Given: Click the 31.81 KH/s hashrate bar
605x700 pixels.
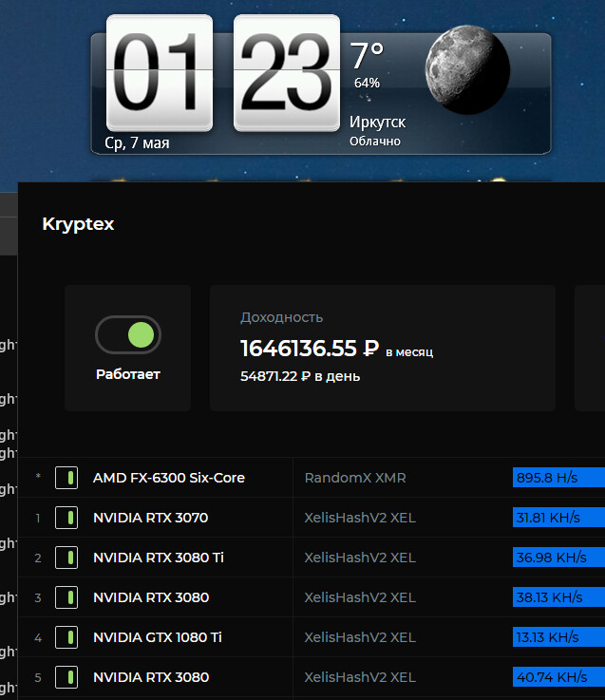Looking at the screenshot, I should (x=558, y=518).
